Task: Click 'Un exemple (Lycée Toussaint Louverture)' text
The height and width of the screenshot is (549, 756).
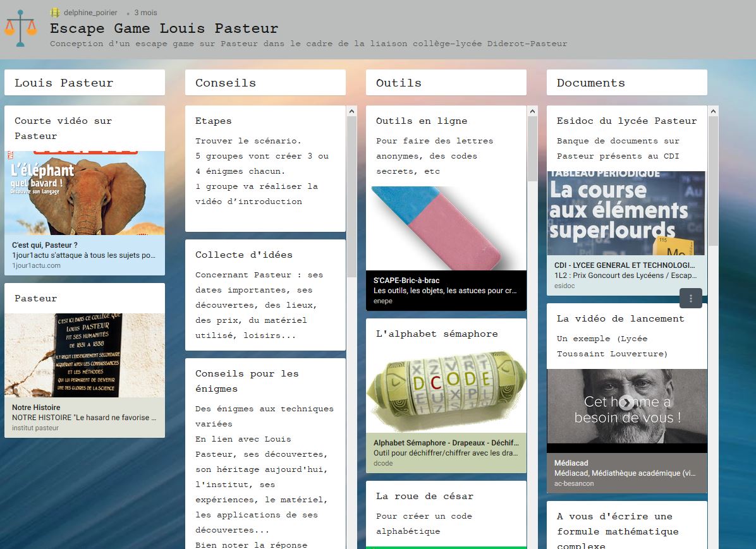Action: pyautogui.click(x=613, y=346)
